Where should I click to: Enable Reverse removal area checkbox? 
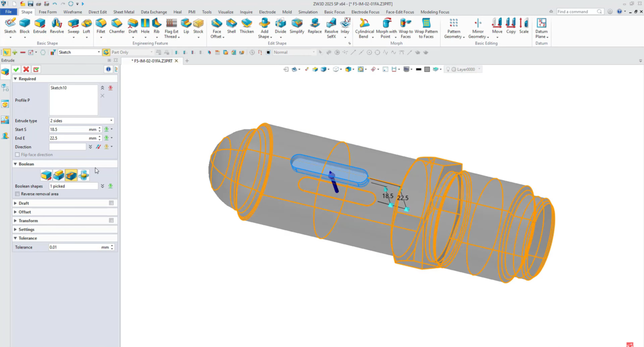[x=18, y=194]
